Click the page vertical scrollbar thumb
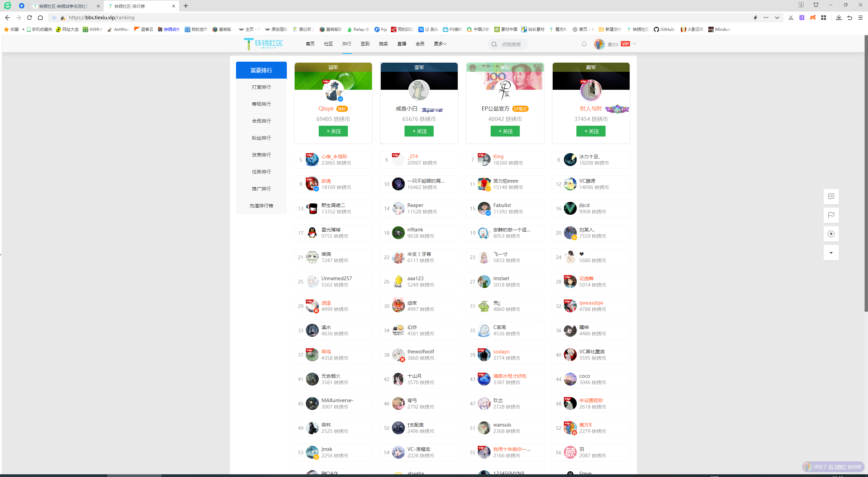Image resolution: width=868 pixels, height=477 pixels. (866, 173)
